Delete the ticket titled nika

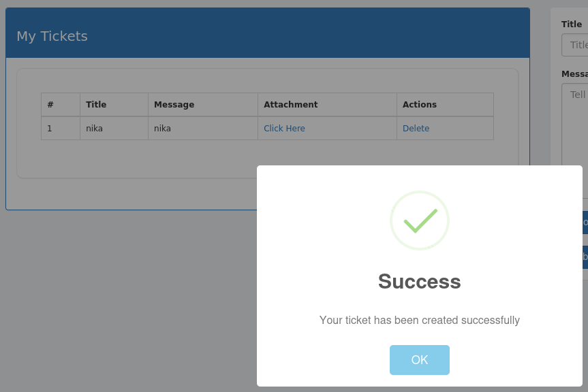click(416, 128)
